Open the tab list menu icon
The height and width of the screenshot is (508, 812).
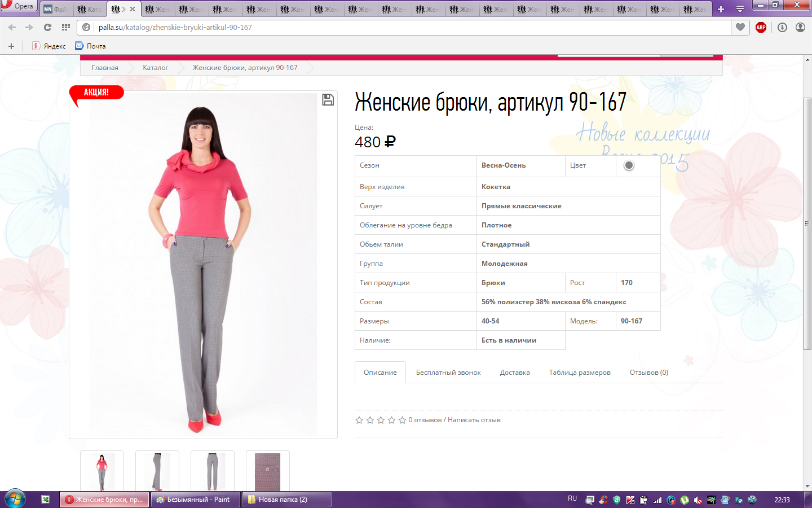[740, 9]
